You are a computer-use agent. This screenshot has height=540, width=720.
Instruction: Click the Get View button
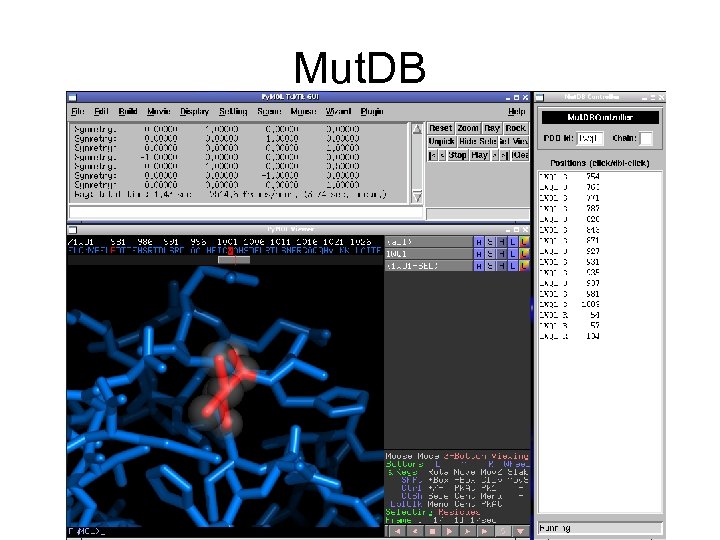coord(515,141)
